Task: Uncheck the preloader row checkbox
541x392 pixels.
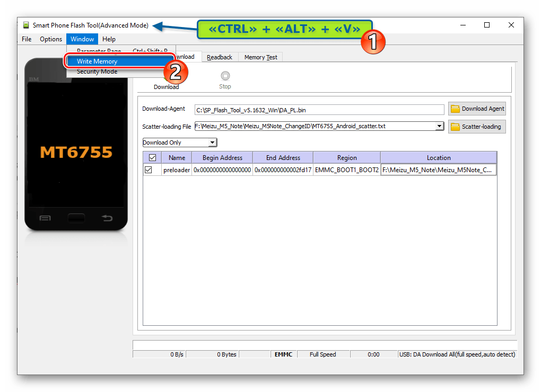Action: point(149,170)
